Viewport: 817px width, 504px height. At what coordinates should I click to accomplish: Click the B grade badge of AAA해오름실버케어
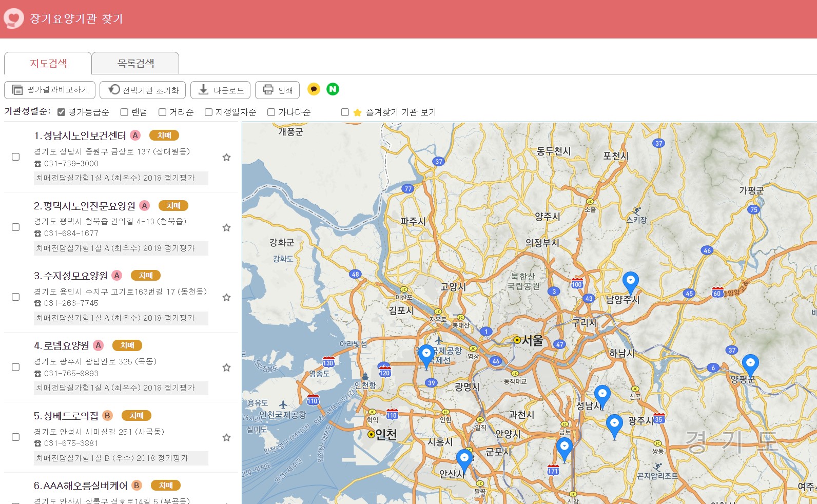tap(136, 486)
